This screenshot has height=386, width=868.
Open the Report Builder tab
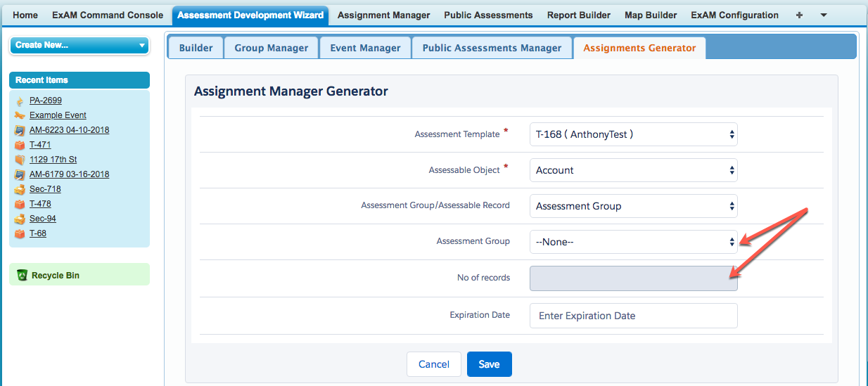[x=579, y=15]
